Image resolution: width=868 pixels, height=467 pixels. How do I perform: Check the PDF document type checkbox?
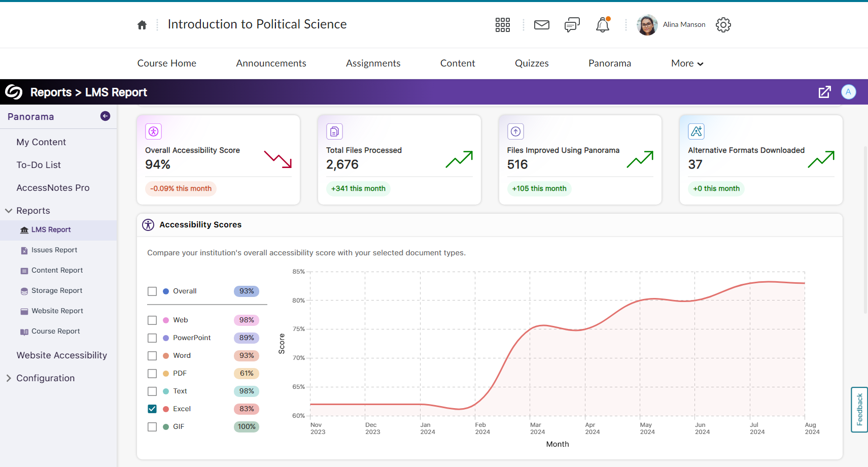[x=152, y=374]
